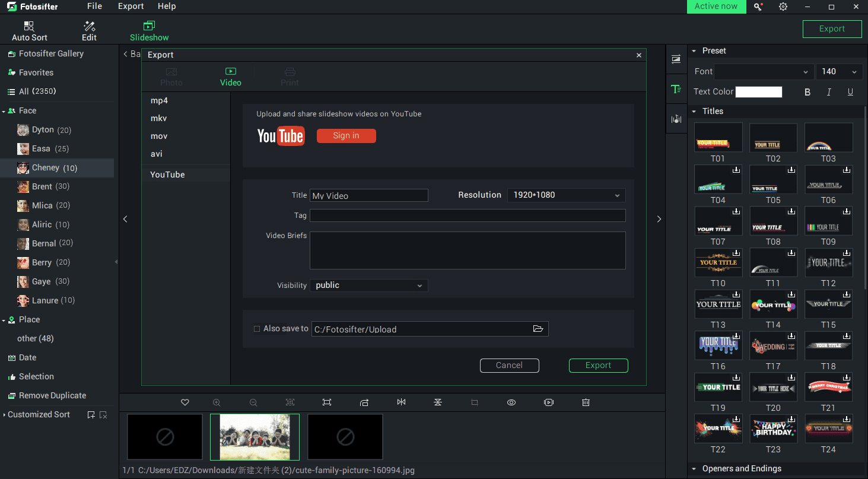The width and height of the screenshot is (868, 479).
Task: Click Cancel in the Export dialog
Action: [x=509, y=366]
